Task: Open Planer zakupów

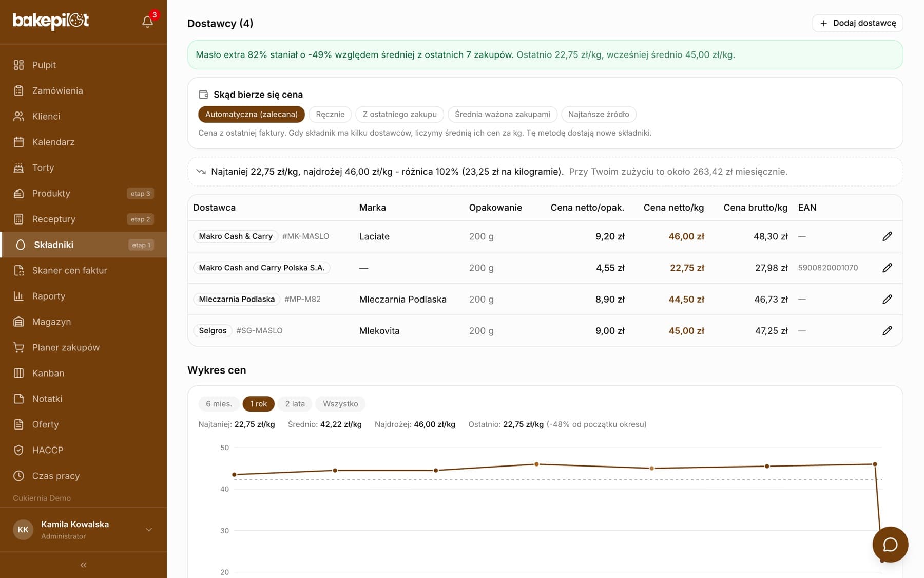Action: pyautogui.click(x=83, y=347)
